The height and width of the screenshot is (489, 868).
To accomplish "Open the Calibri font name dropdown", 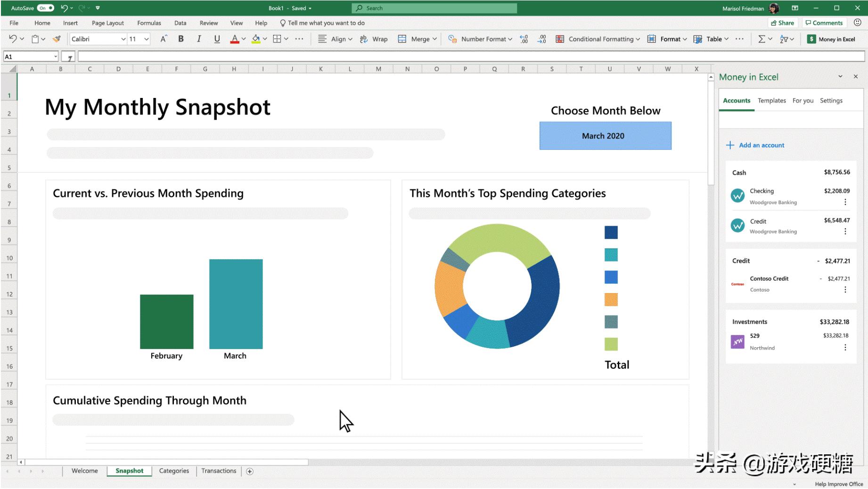I will pos(123,39).
